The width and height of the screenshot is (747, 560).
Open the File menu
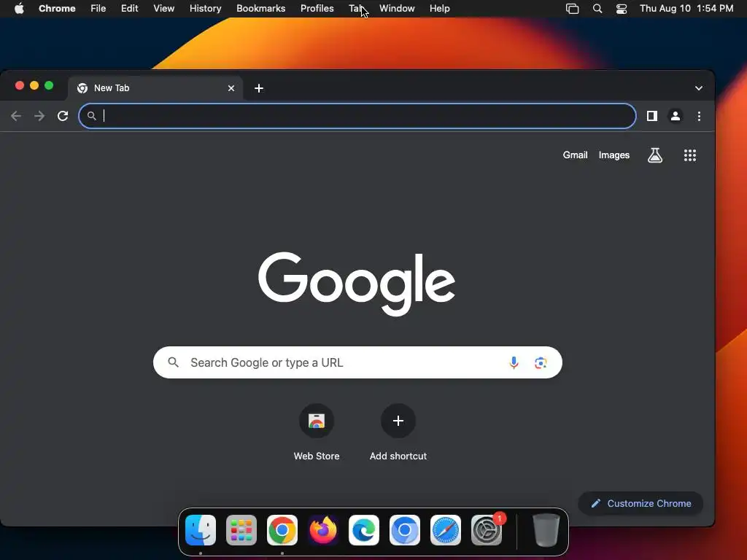(98, 8)
